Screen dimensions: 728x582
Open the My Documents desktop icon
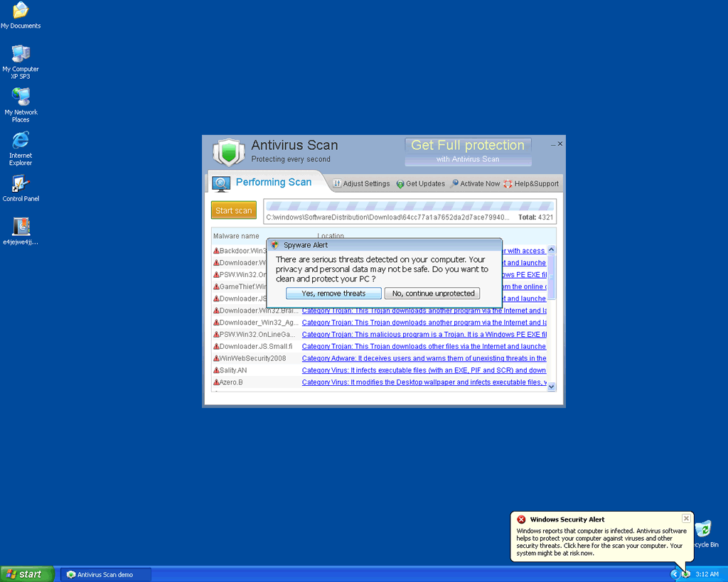pyautogui.click(x=21, y=11)
